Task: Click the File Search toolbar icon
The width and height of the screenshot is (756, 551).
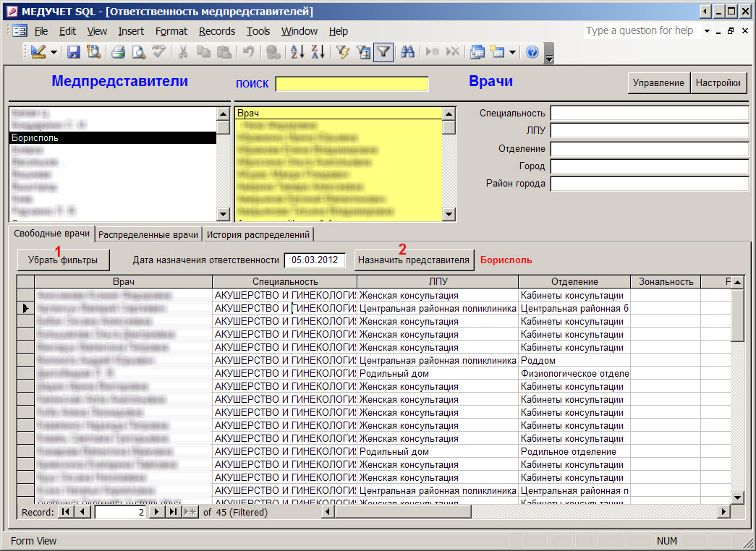Action: pyautogui.click(x=93, y=51)
